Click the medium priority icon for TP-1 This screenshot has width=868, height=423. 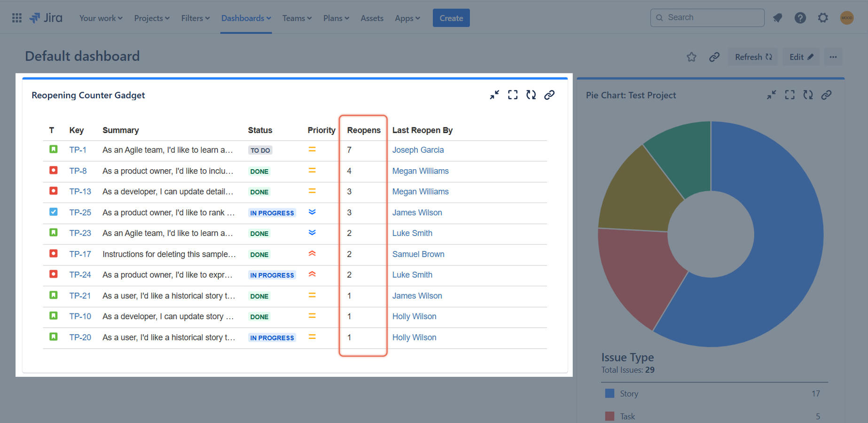click(x=312, y=149)
